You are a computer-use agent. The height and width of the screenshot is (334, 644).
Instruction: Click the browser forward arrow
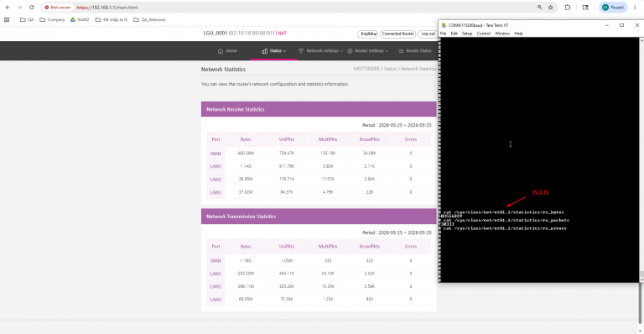pyautogui.click(x=19, y=8)
